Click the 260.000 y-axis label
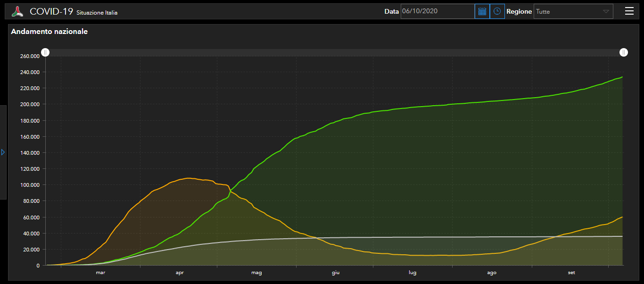This screenshot has height=284, width=644. click(30, 56)
